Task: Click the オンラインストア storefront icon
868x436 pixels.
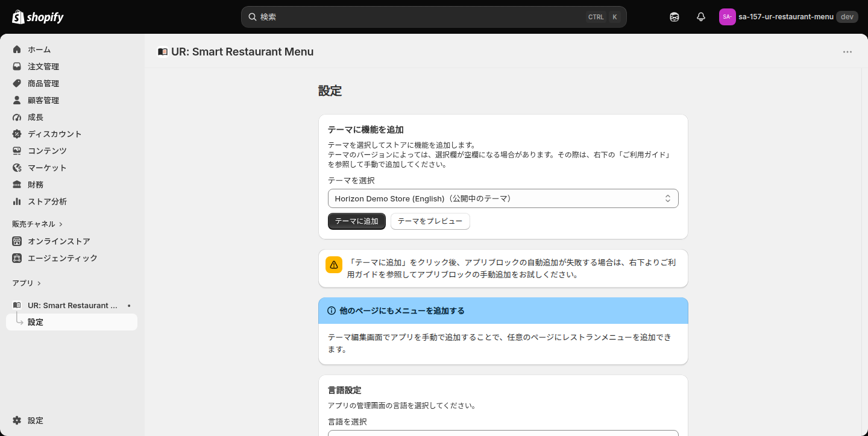Action: [x=17, y=241]
